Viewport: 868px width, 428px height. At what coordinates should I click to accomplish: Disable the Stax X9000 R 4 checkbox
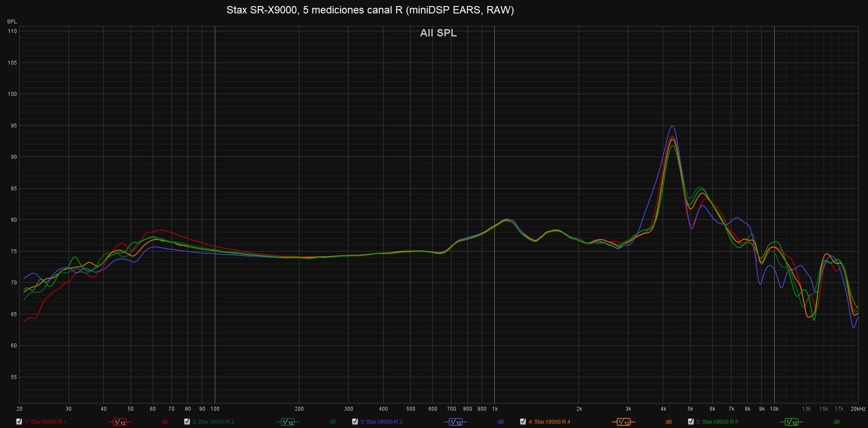[523, 421]
